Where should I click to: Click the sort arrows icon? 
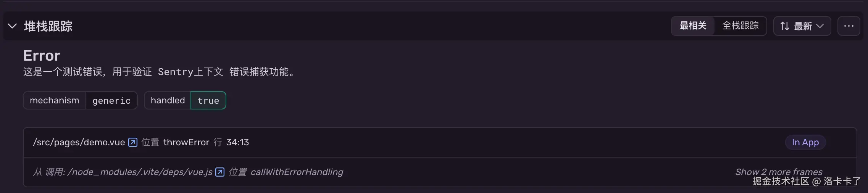click(784, 26)
